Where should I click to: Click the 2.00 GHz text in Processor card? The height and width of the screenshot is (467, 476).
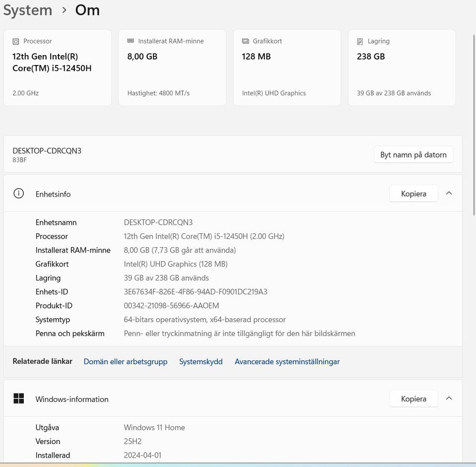tap(25, 93)
